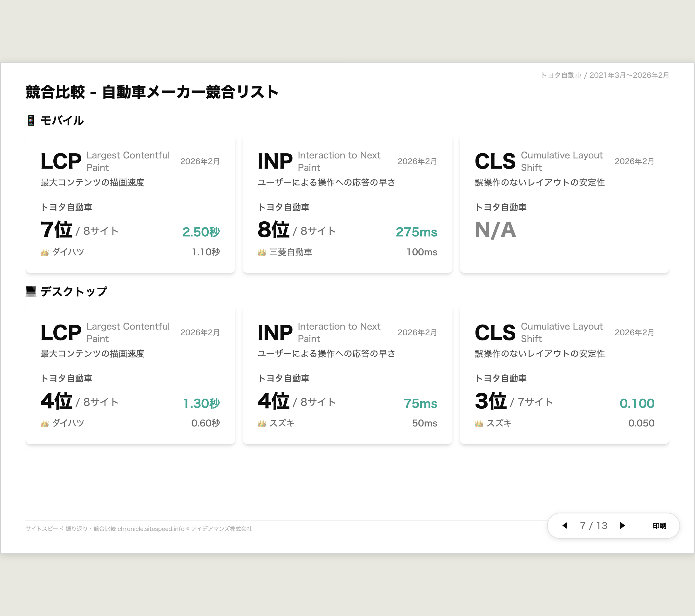
Task: Select the mobile INP 275ms value
Action: (x=416, y=232)
